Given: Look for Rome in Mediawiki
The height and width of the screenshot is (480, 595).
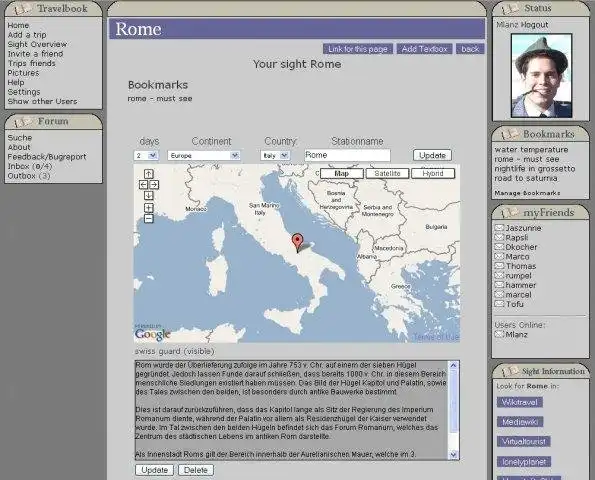Looking at the screenshot, I should tap(520, 422).
